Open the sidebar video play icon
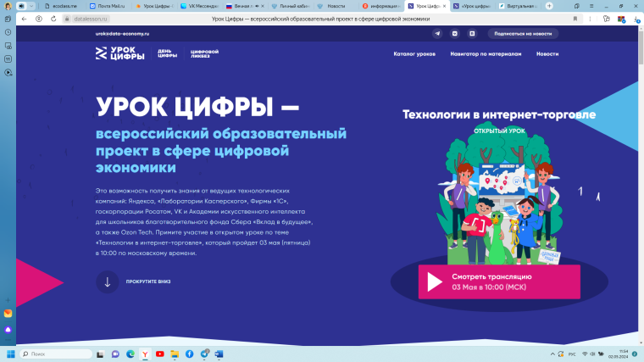644x362 pixels. (8, 73)
